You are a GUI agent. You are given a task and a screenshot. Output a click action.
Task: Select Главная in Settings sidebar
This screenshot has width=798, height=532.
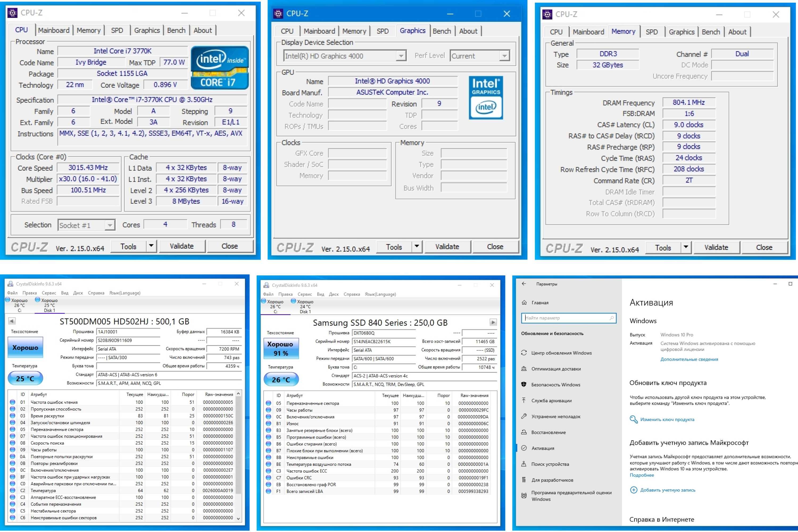540,303
